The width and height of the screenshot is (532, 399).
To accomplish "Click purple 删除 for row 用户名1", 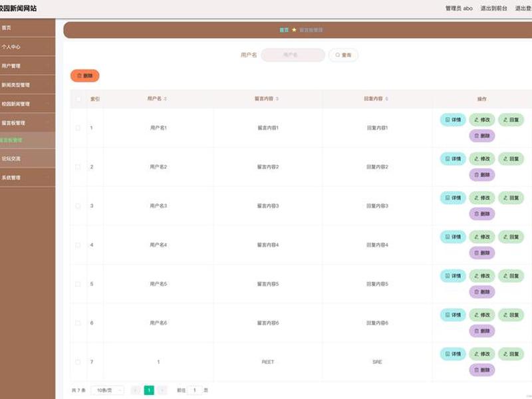I will click(x=481, y=136).
